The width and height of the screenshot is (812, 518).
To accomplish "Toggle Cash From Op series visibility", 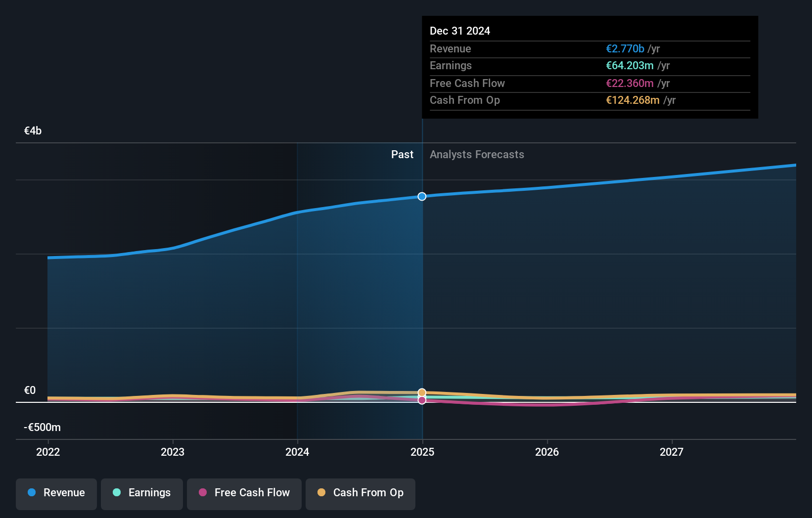I will [361, 493].
